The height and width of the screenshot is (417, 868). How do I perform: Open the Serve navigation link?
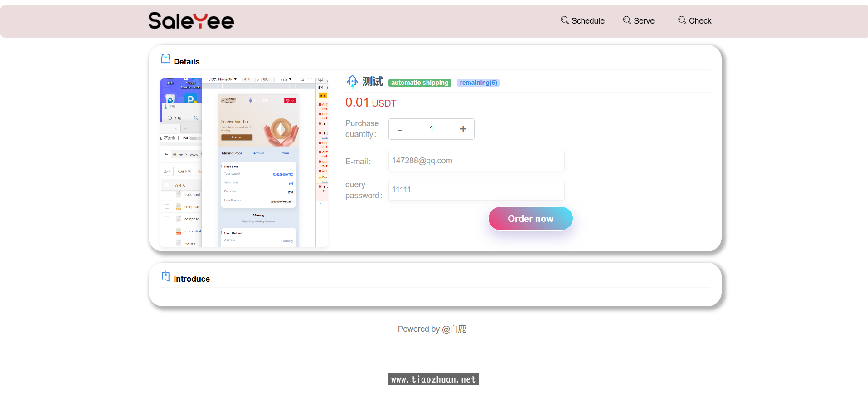(644, 21)
